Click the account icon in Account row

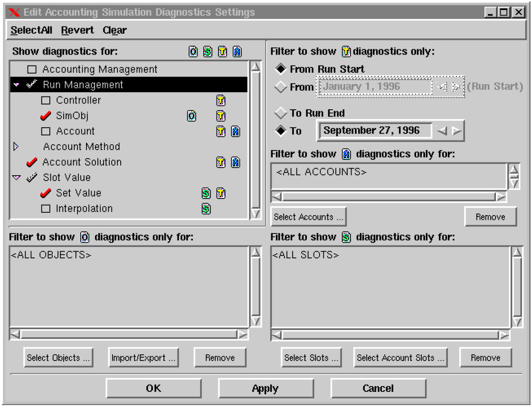pyautogui.click(x=236, y=132)
